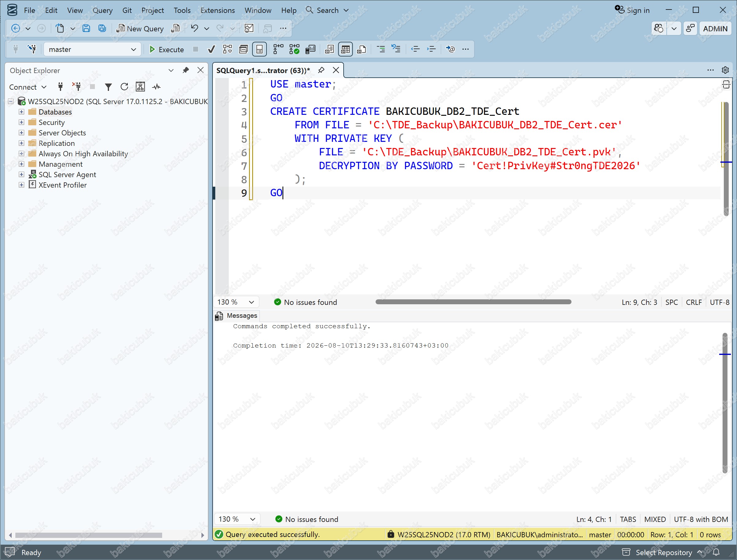Screen dimensions: 737x560
Task: Collapse the W25SQL25NOD2 server node
Action: [11, 101]
